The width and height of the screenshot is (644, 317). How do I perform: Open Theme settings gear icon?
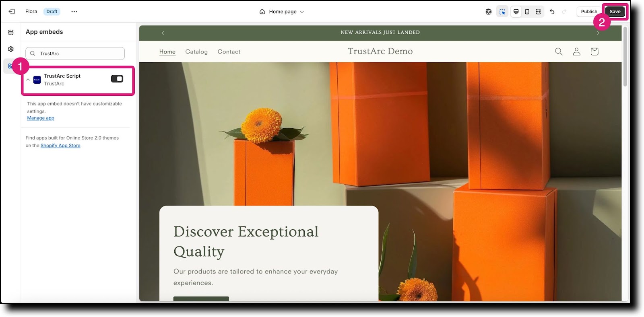point(11,49)
